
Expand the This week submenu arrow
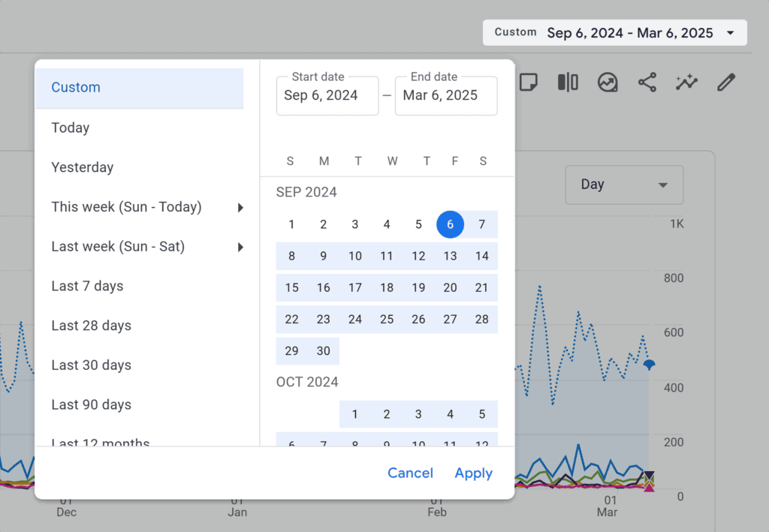tap(241, 207)
